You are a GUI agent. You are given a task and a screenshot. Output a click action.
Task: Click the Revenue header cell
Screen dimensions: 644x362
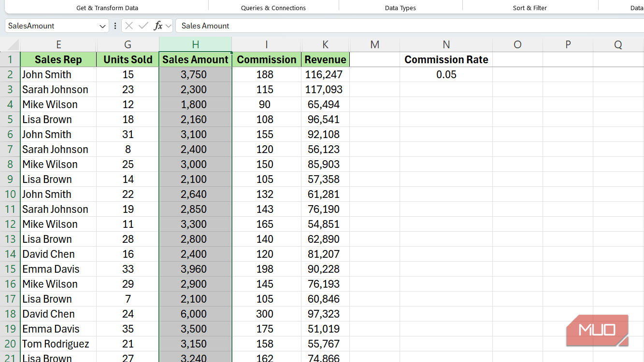click(x=325, y=60)
